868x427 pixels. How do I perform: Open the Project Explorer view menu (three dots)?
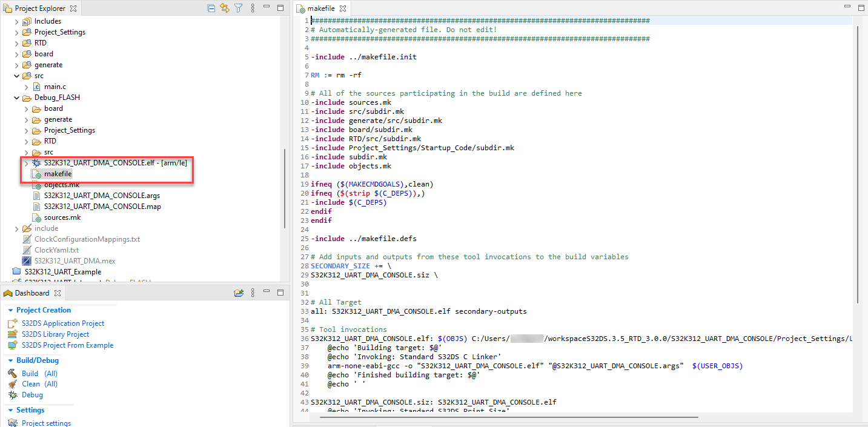click(252, 8)
